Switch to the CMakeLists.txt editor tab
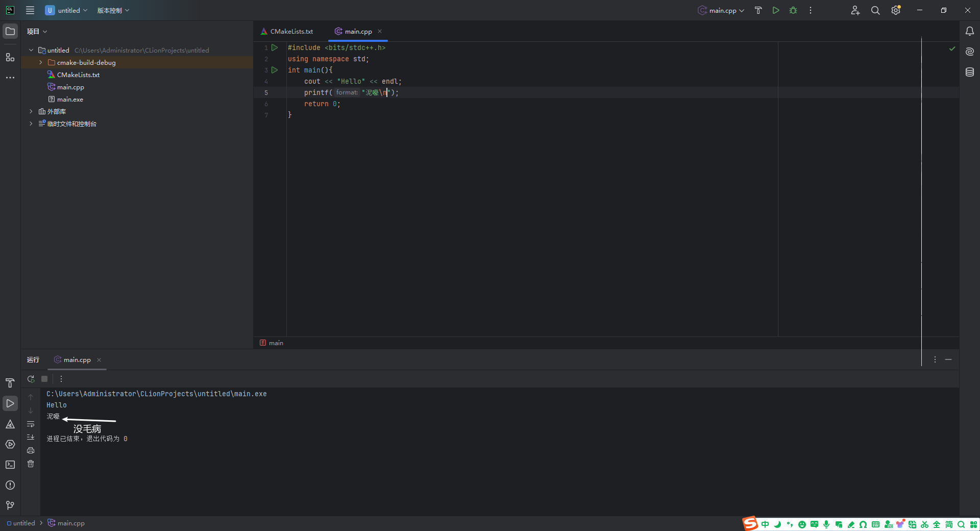 click(291, 31)
